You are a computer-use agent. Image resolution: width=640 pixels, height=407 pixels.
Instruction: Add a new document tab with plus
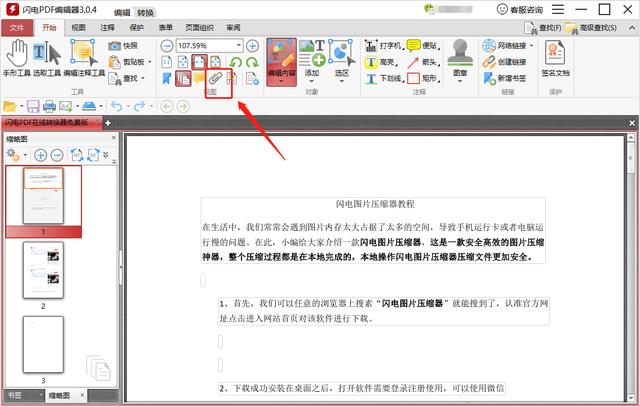pos(108,123)
